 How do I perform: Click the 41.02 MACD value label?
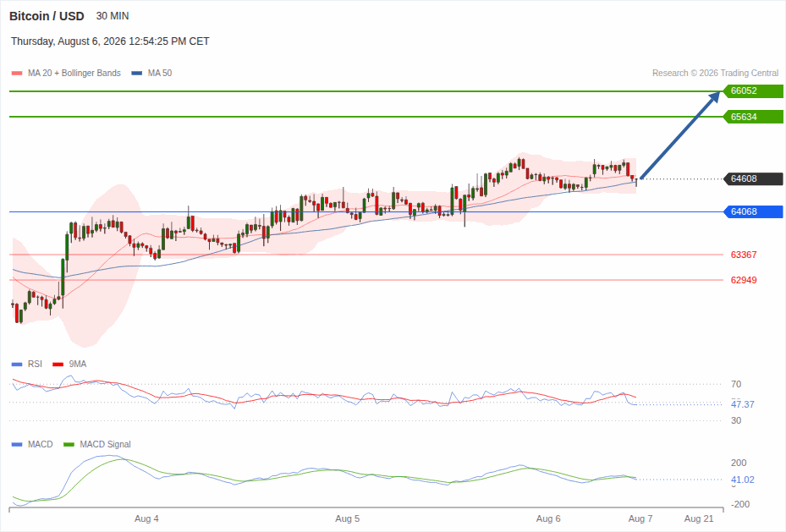(x=742, y=480)
